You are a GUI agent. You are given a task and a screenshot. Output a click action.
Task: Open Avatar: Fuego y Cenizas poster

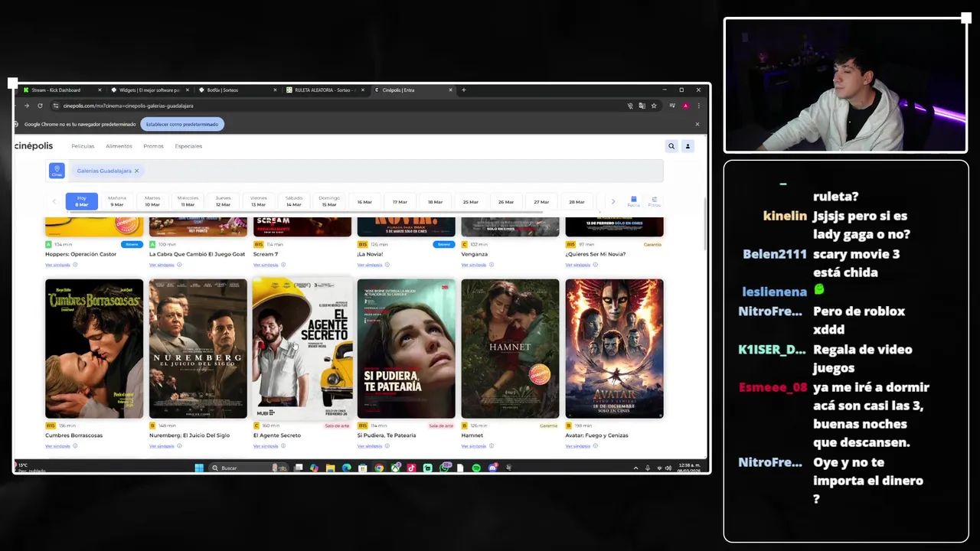click(x=615, y=348)
